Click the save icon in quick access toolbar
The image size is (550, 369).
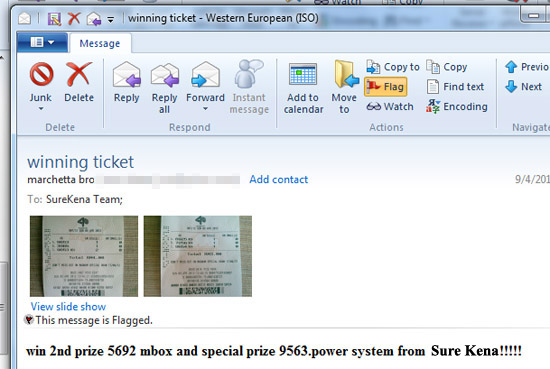coord(54,19)
